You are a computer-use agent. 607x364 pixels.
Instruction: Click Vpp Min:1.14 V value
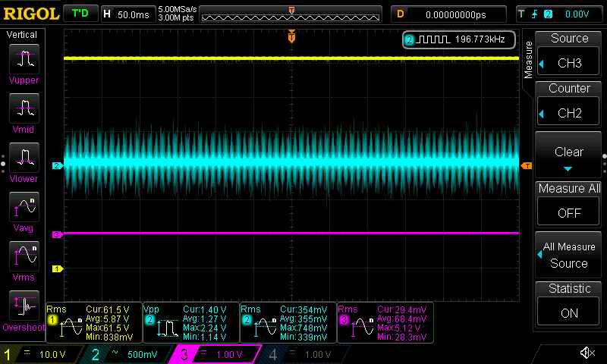click(204, 337)
